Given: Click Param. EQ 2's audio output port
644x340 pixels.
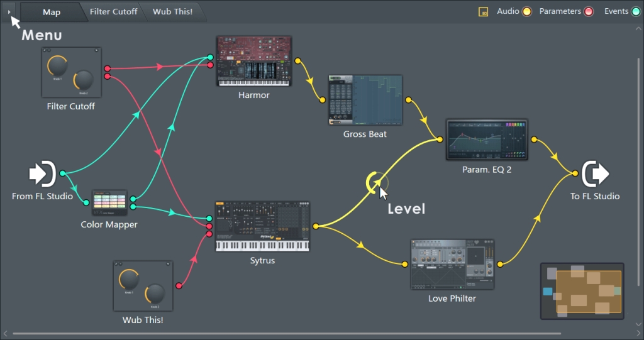Looking at the screenshot, I should coord(534,140).
